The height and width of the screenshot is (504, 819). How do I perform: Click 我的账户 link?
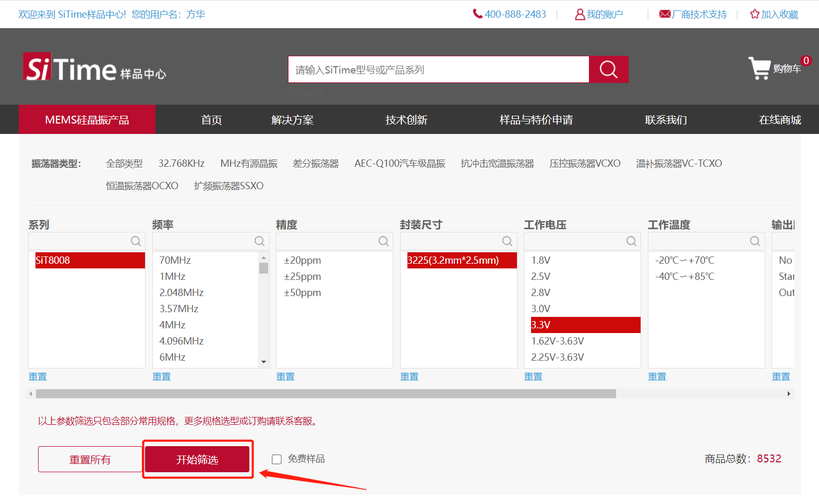tap(605, 14)
